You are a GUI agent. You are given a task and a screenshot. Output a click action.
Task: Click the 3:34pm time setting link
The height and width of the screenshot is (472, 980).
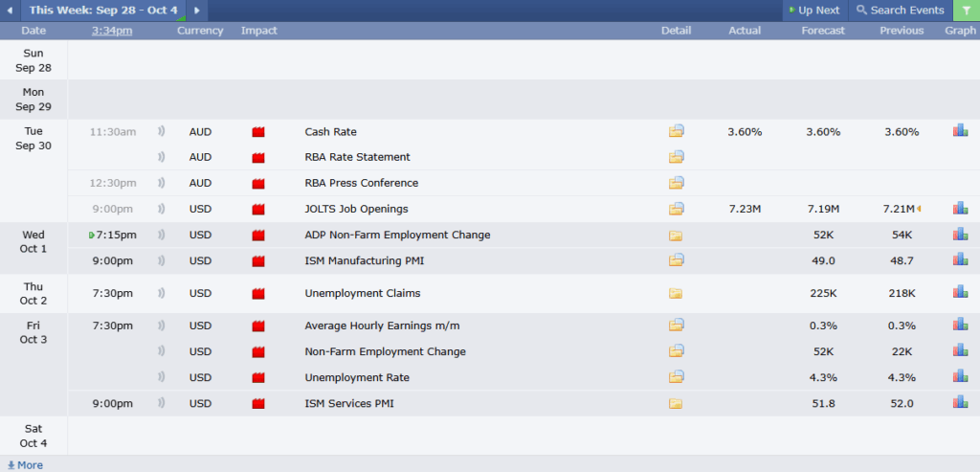pos(112,31)
